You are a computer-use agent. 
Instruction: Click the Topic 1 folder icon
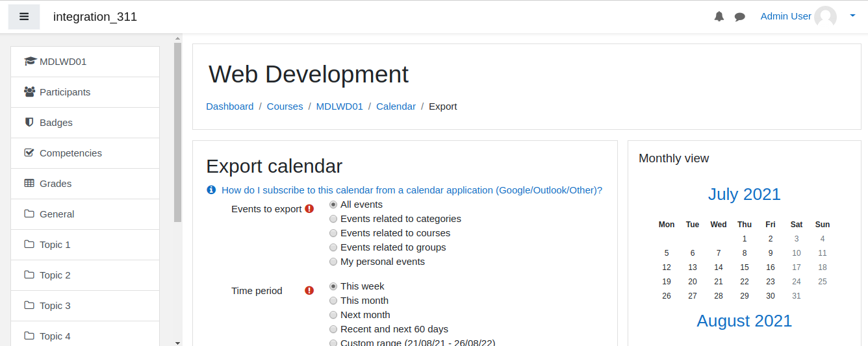[29, 245]
